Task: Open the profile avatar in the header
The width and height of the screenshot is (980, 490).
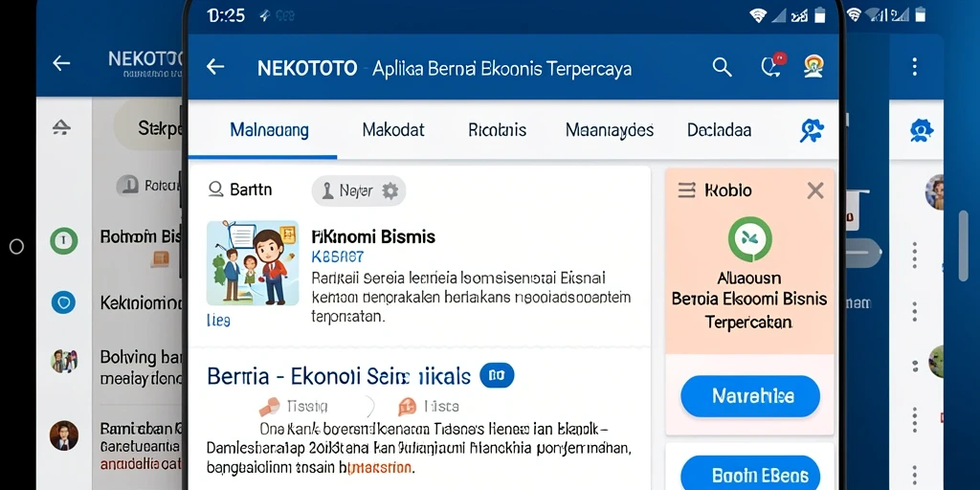Action: tap(813, 66)
